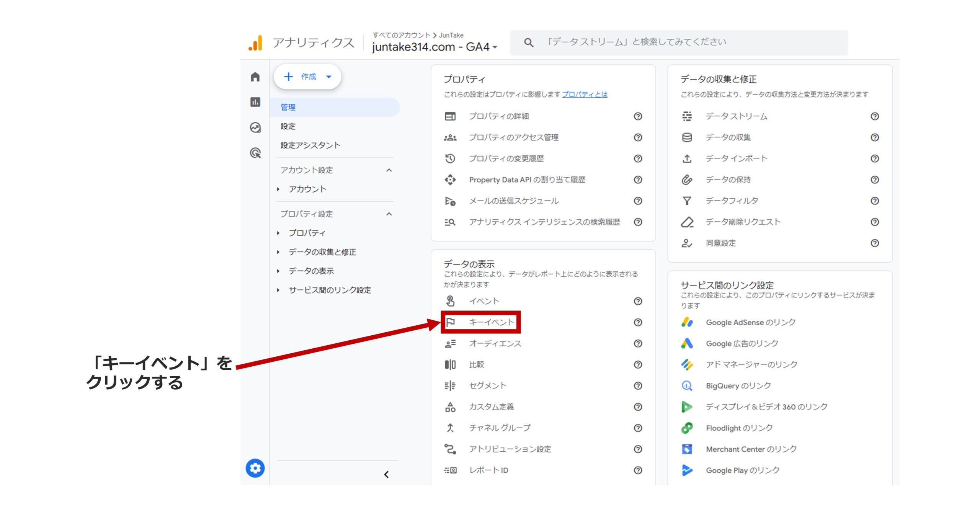Open the help icon next to イベント
This screenshot has width=980, height=511.
[x=637, y=301]
